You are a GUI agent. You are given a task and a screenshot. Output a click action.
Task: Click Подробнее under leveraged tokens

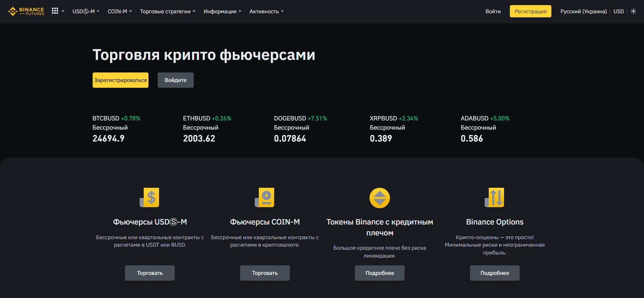pos(380,273)
